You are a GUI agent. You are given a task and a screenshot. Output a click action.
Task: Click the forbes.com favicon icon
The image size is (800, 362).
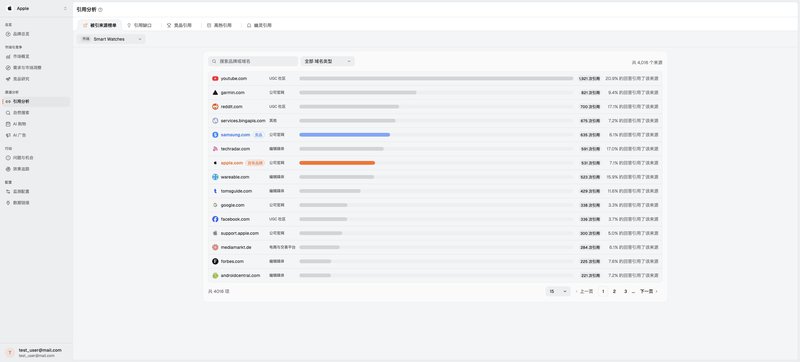[x=215, y=261]
